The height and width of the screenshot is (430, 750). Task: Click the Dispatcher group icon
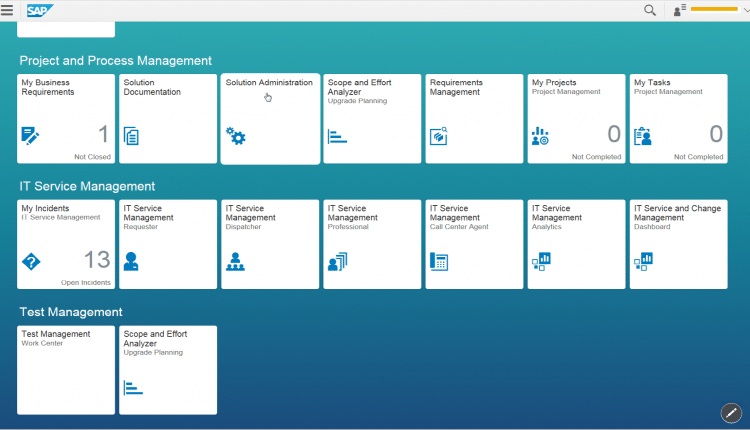235,262
